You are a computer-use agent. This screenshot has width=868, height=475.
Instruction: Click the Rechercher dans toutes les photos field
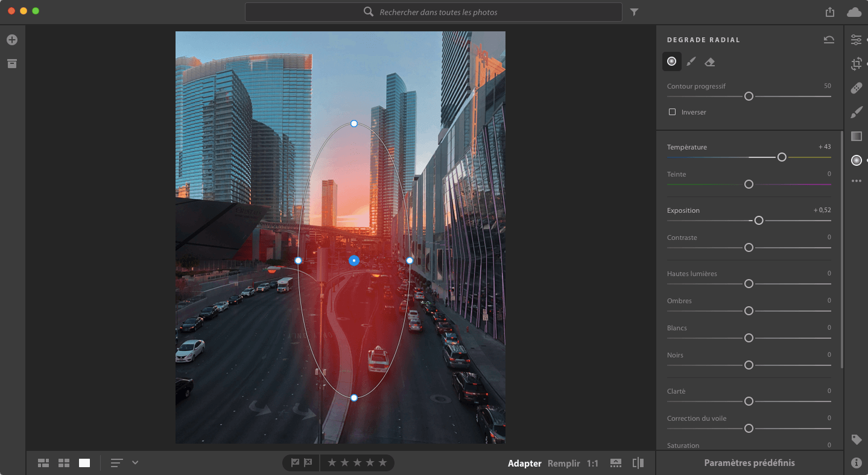(x=438, y=12)
